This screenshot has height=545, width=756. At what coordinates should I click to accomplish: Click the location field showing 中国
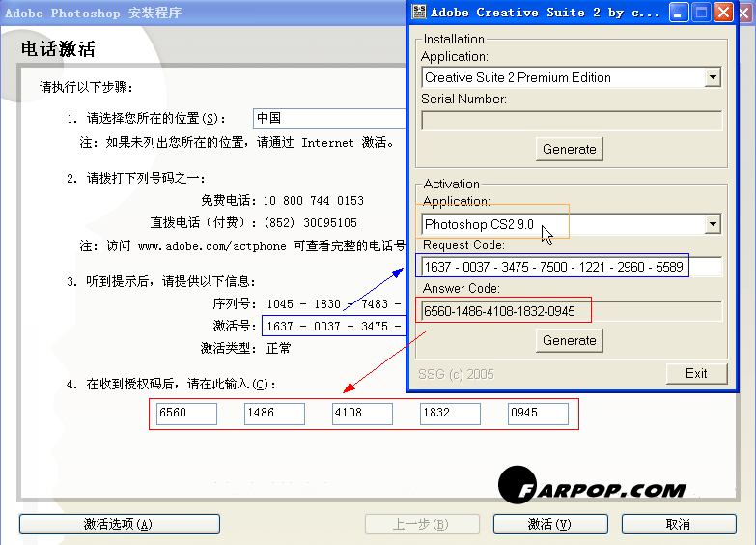pyautogui.click(x=329, y=118)
